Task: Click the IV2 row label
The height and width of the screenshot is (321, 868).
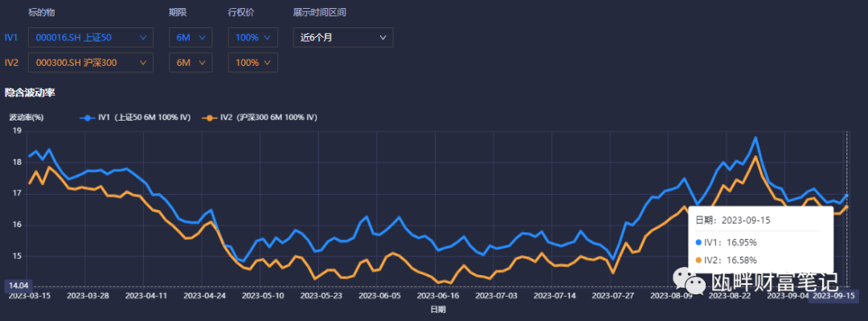Action: 11,63
